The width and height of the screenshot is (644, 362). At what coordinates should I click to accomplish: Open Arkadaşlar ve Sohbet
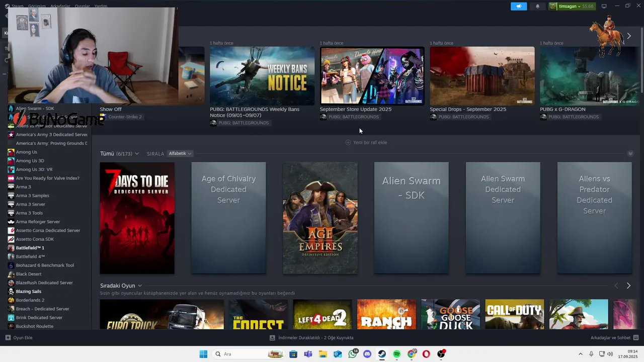[x=615, y=338]
